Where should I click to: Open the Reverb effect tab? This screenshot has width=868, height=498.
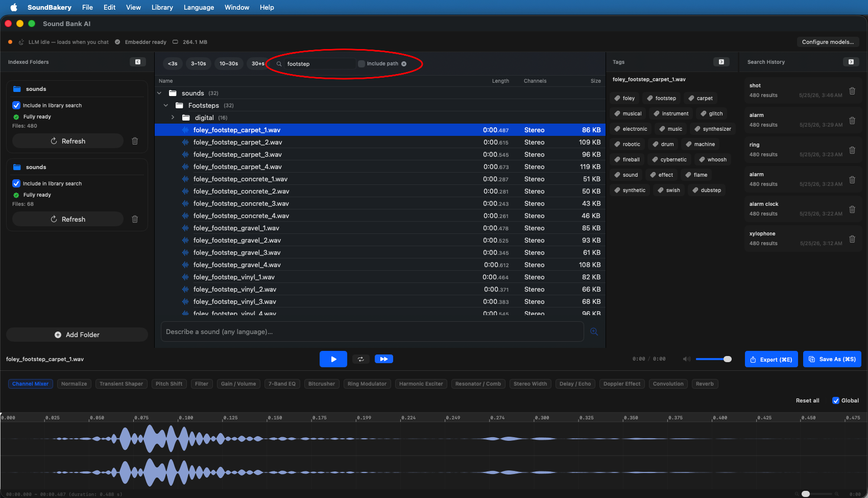[705, 384]
